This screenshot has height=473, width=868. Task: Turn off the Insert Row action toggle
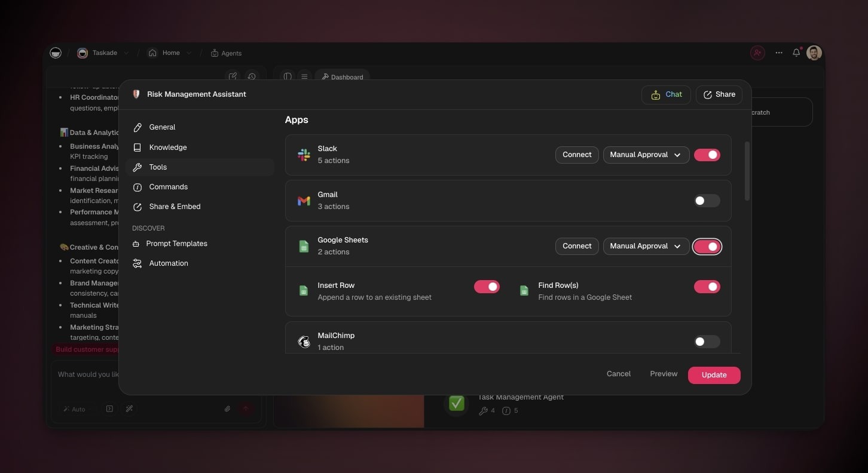(x=487, y=287)
